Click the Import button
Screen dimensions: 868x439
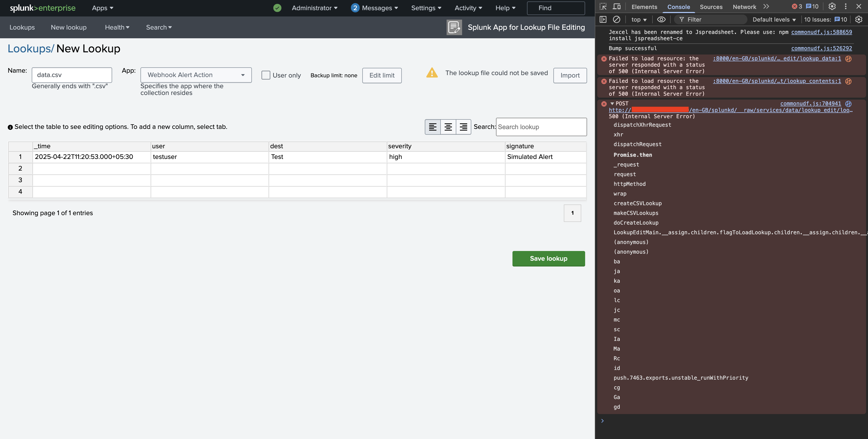point(570,76)
